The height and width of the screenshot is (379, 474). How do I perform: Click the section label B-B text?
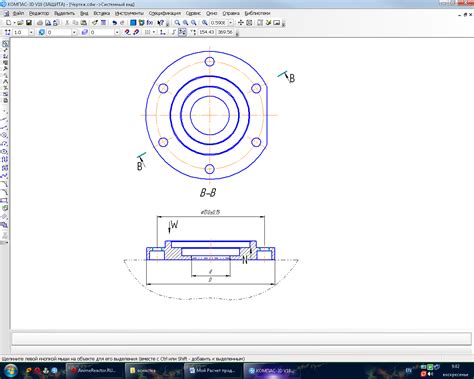(208, 192)
